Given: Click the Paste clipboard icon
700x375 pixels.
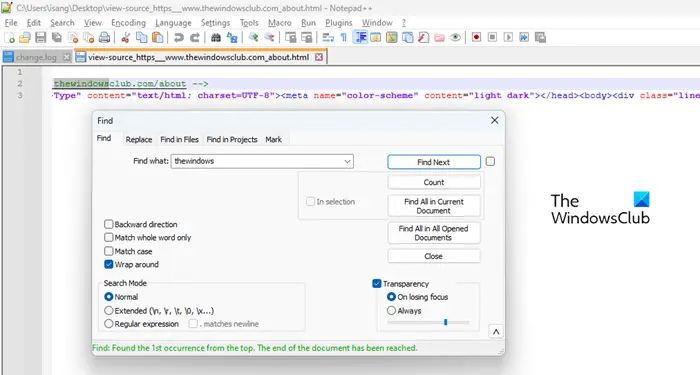Looking at the screenshot, I should pos(158,38).
